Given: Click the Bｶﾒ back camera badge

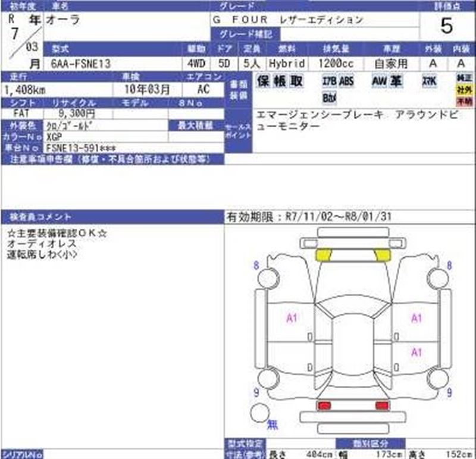Looking at the screenshot, I should tap(330, 98).
